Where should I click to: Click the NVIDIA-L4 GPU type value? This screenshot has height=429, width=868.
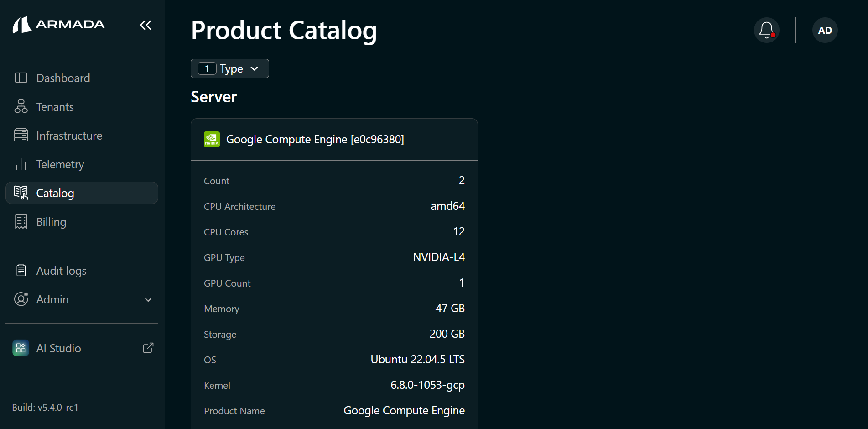[439, 257]
